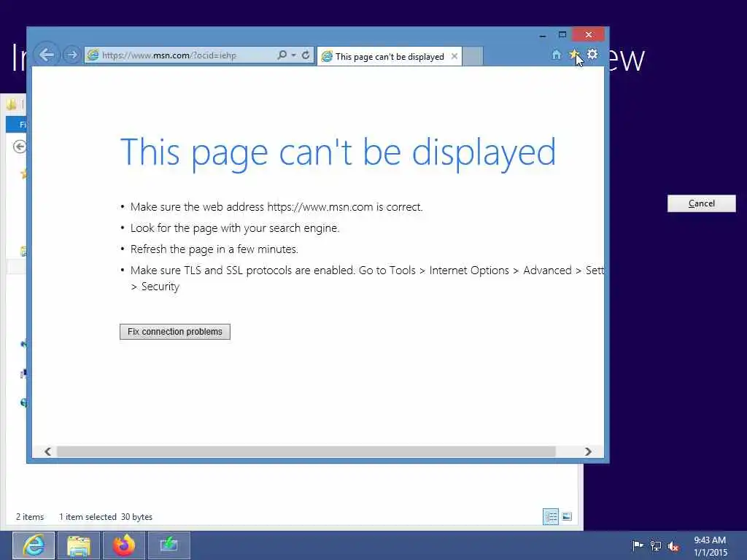This screenshot has width=747, height=560.
Task: Click the Fix connection problems button
Action: coord(175,332)
